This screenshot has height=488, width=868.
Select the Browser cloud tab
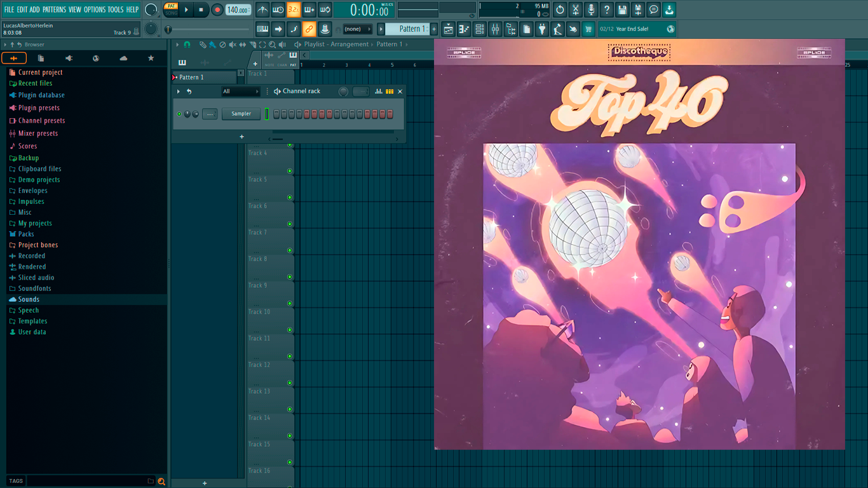tap(123, 58)
